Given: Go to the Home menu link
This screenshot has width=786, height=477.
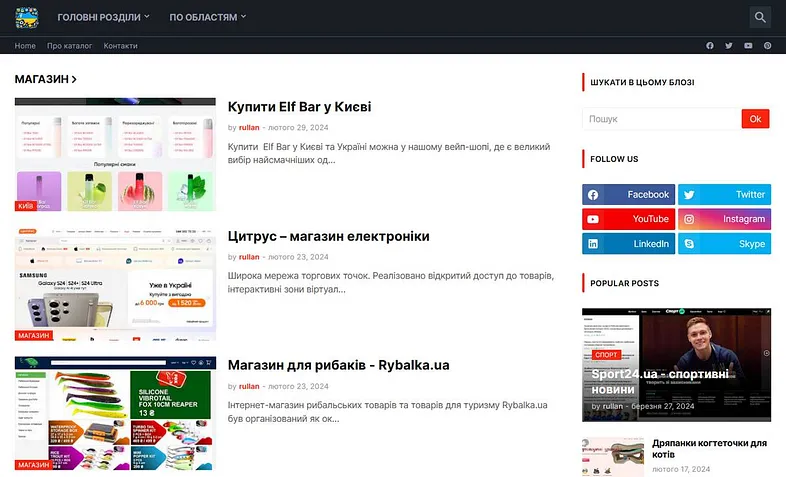Looking at the screenshot, I should click(25, 46).
